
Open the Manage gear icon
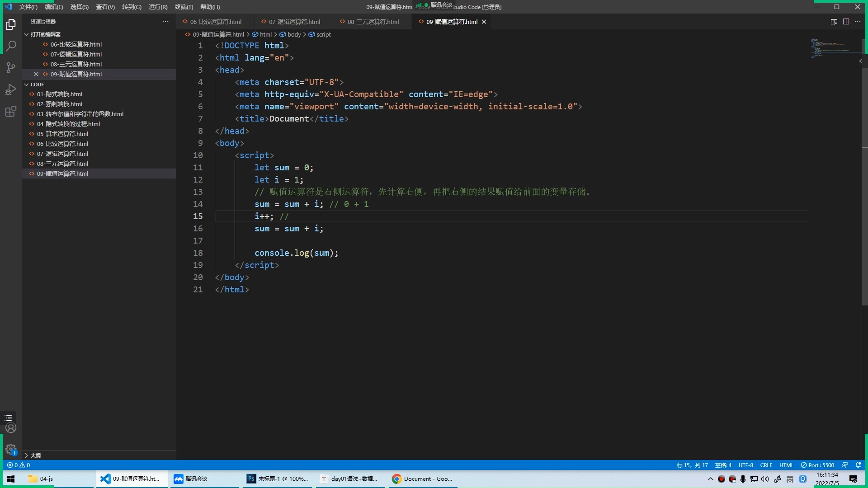[11, 449]
